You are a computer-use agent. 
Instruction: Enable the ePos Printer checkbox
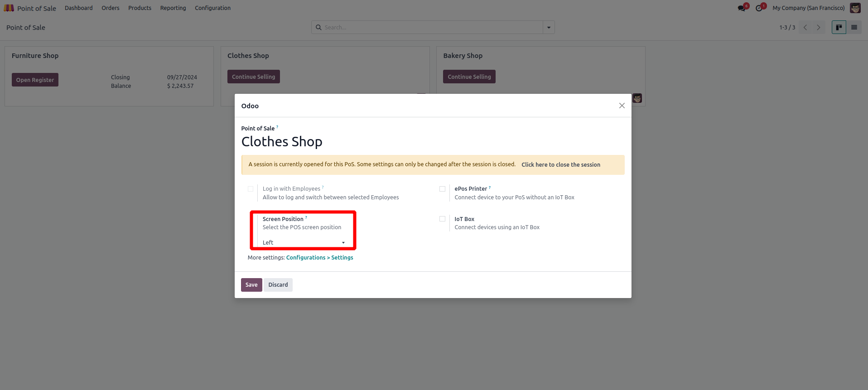[x=442, y=189]
